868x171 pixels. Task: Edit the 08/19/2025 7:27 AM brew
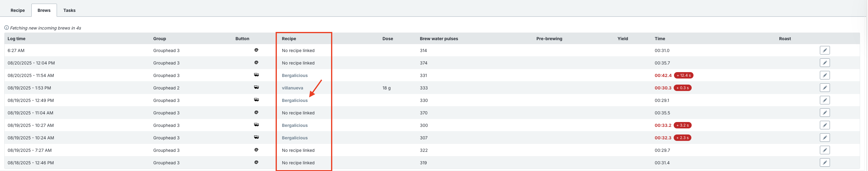(824, 150)
